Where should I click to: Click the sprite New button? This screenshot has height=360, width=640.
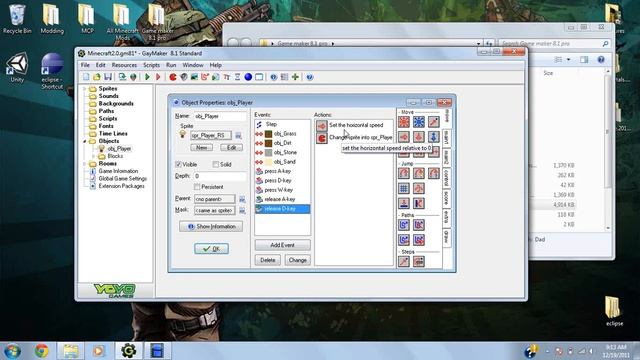click(201, 147)
